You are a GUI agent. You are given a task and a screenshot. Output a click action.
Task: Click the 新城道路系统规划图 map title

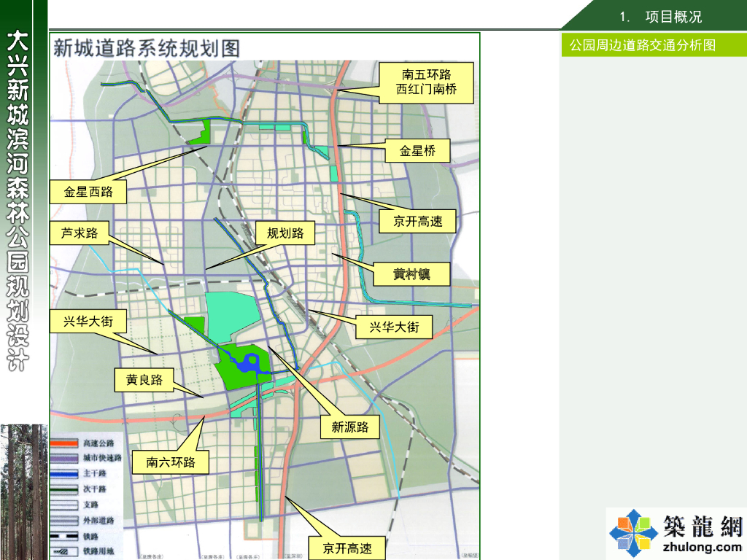pos(147,48)
